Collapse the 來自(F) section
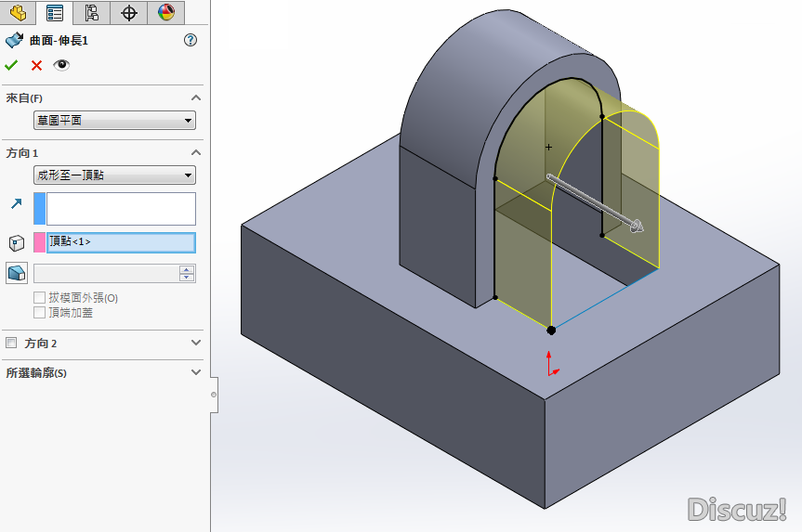Image resolution: width=802 pixels, height=532 pixels. tap(195, 97)
